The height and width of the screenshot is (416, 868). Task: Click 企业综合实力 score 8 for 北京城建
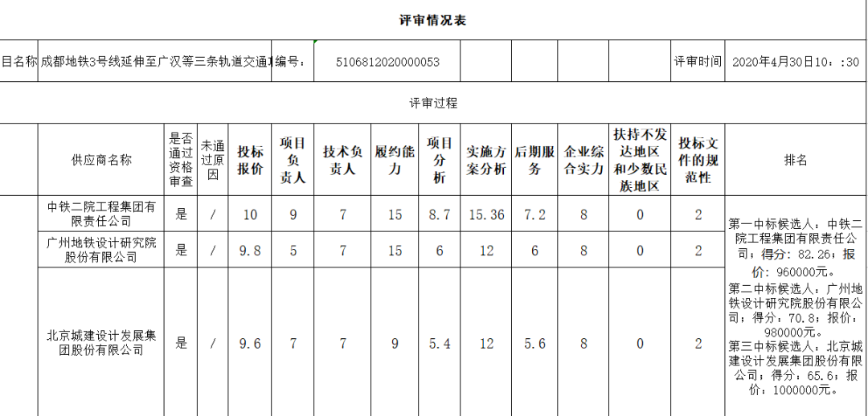[583, 343]
